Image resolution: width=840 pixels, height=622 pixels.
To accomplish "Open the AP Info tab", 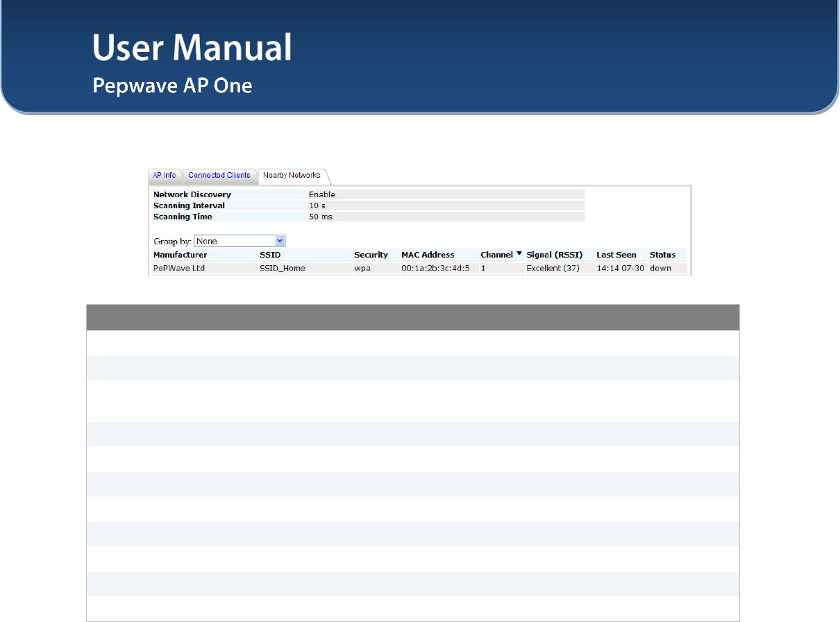I will tap(165, 176).
